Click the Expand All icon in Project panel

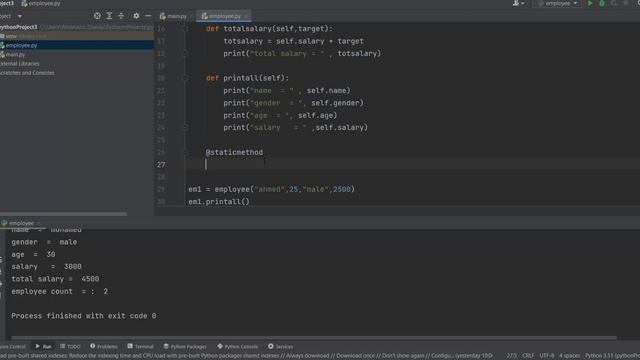coord(109,16)
